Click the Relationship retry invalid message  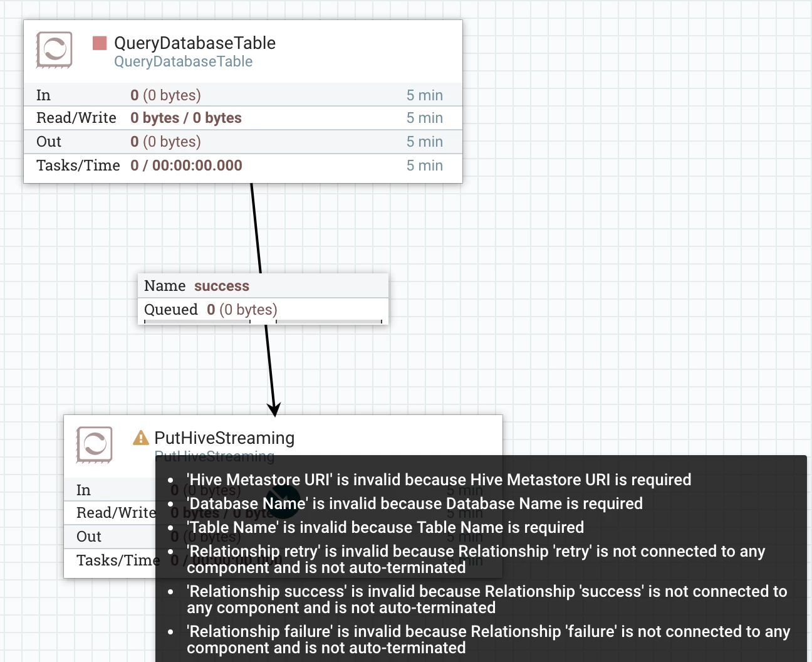point(476,559)
